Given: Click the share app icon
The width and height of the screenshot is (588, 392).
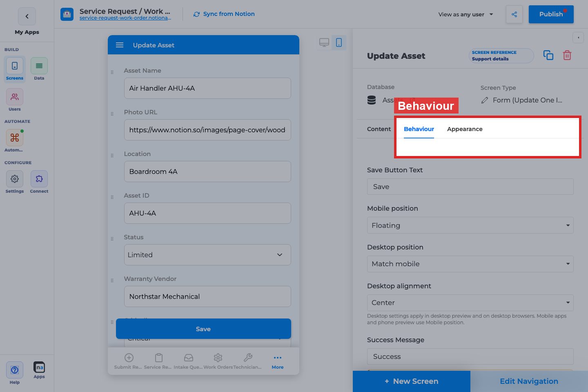Looking at the screenshot, I should [514, 14].
